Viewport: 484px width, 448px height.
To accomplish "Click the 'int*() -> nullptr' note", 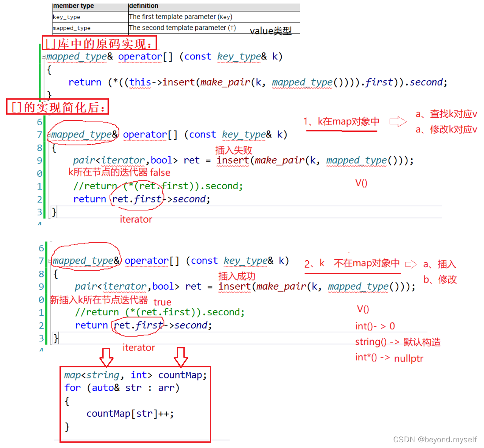I will 389,358.
